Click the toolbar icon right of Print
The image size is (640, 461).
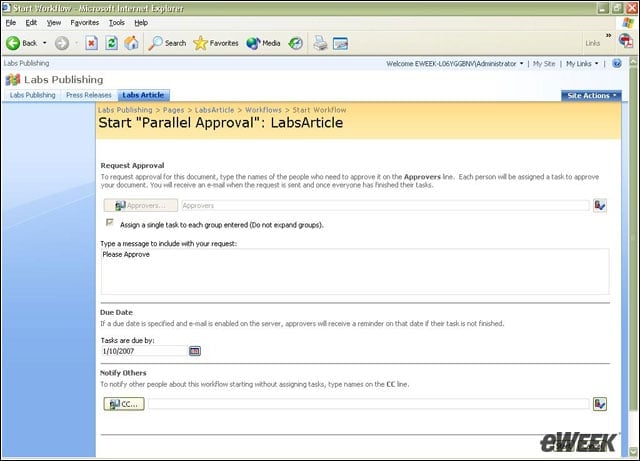click(x=340, y=43)
